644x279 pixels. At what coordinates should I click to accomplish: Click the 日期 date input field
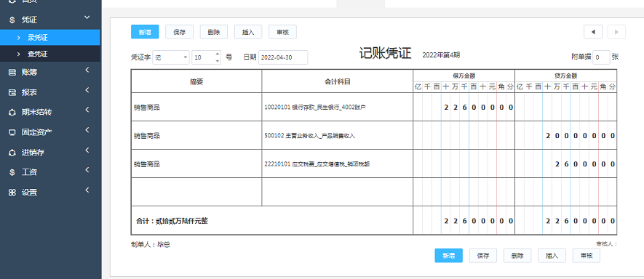click(283, 57)
